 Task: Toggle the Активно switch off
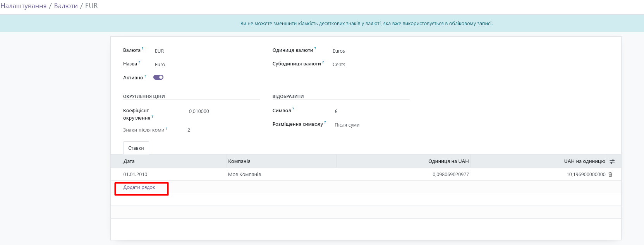(x=158, y=77)
